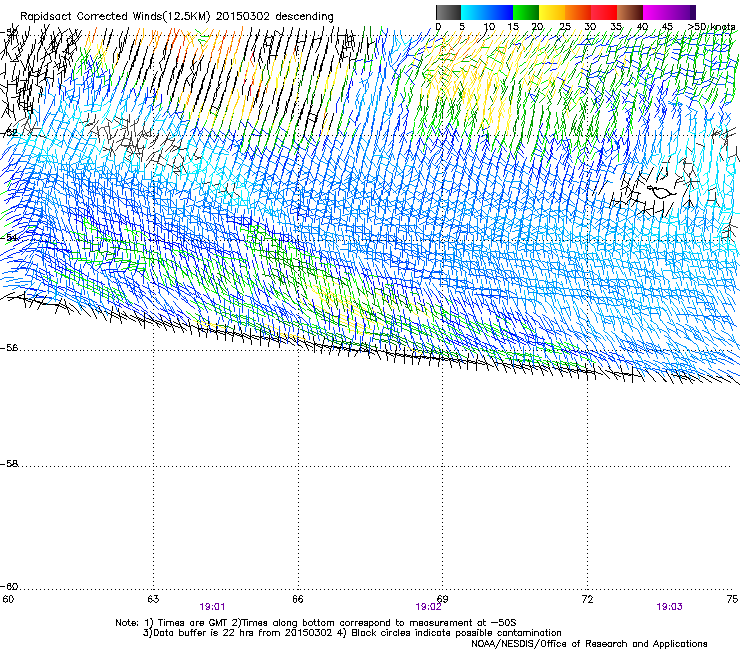Click the '>50 knots' legend label

(x=712, y=27)
